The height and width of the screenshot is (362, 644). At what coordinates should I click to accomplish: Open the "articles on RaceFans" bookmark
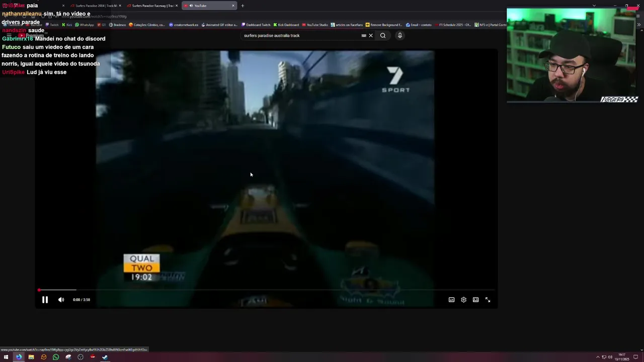pyautogui.click(x=347, y=25)
